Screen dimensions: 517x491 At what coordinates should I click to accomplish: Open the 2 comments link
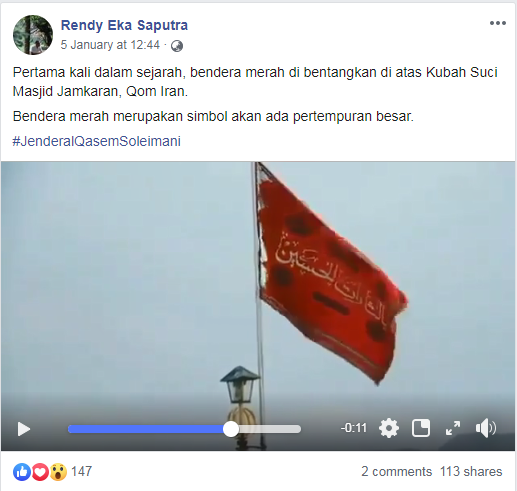[396, 472]
